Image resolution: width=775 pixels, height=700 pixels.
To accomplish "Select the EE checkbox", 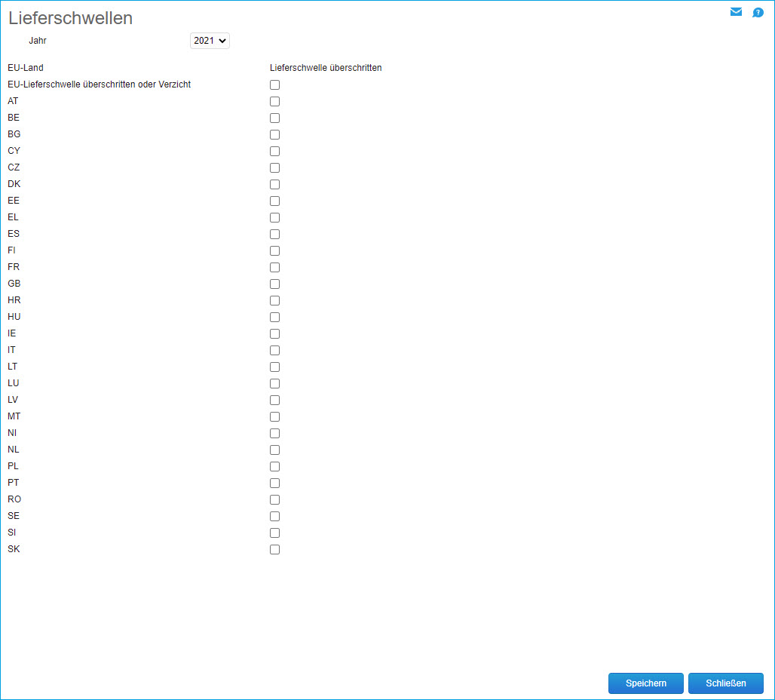I will [x=275, y=201].
